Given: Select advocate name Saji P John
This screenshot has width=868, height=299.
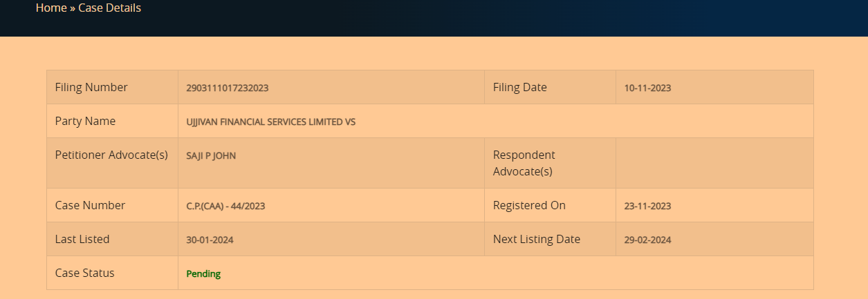Looking at the screenshot, I should 211,155.
